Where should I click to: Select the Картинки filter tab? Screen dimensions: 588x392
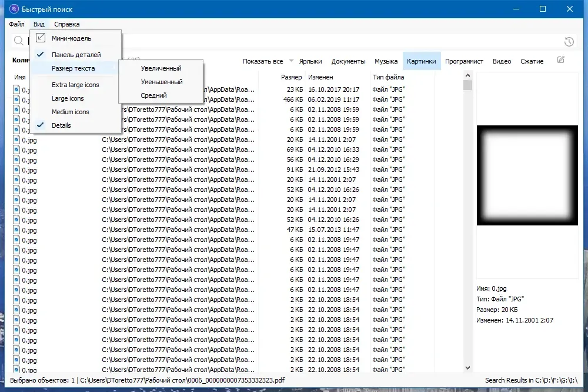pos(422,61)
